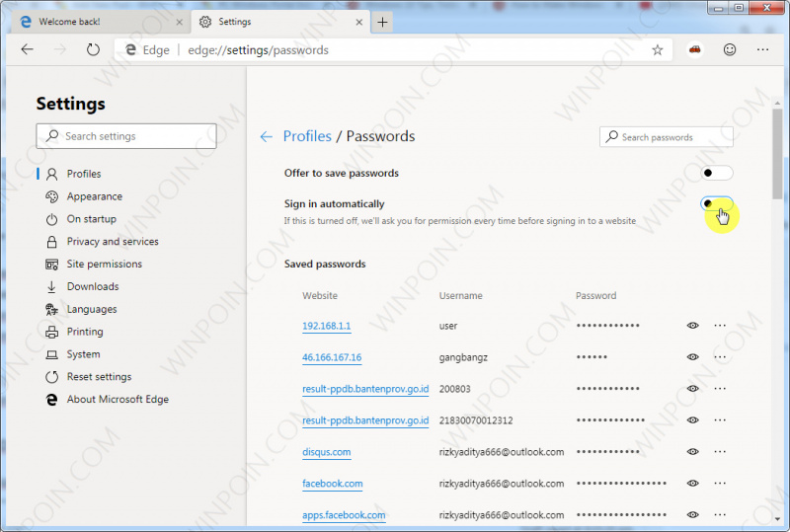The height and width of the screenshot is (532, 790).
Task: Reload the page with the refresh icon
Action: click(93, 49)
